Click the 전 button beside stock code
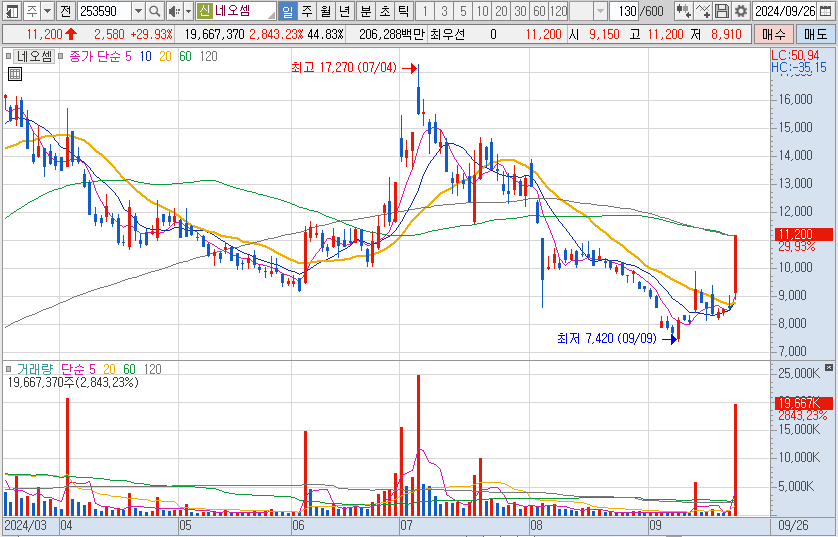Viewport: 838px width, 537px height. point(65,11)
